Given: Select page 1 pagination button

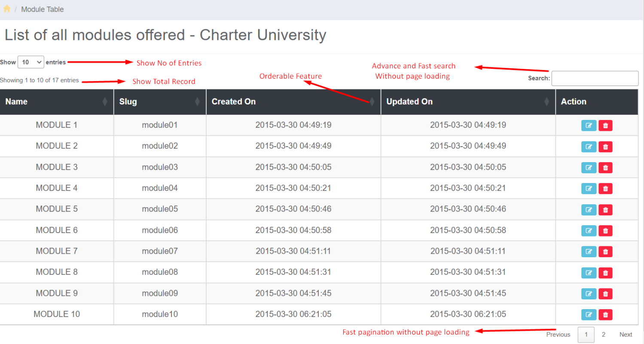Looking at the screenshot, I should (x=586, y=335).
